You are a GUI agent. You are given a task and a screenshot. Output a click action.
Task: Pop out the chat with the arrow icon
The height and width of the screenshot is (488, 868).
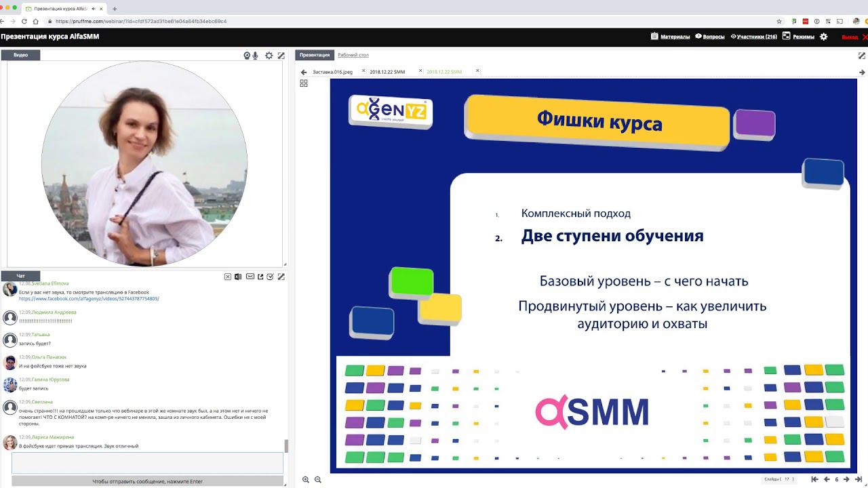(x=260, y=277)
